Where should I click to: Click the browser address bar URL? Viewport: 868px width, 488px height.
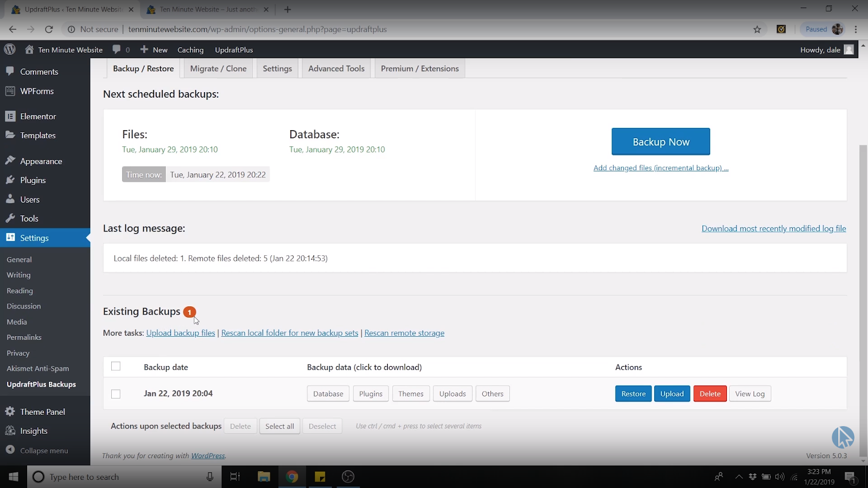(x=258, y=29)
